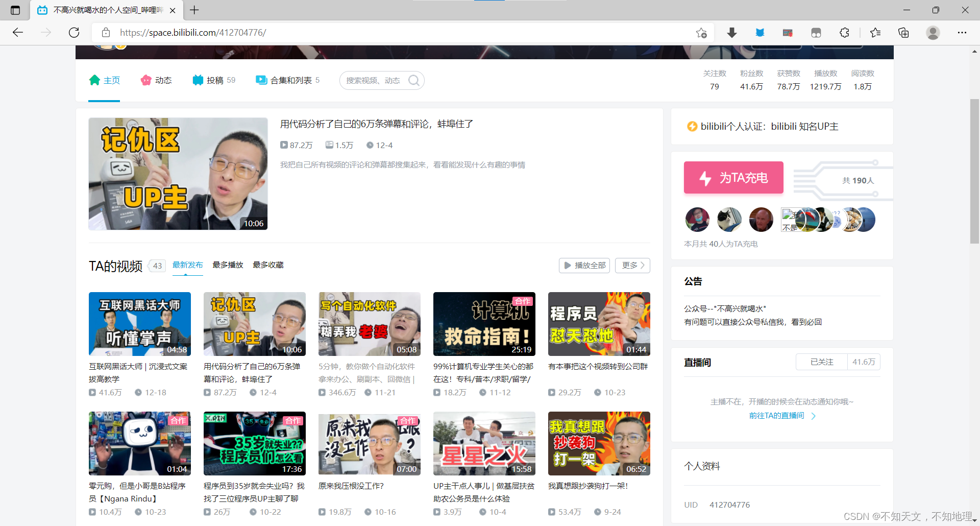980x526 pixels.
Task: Open the featured video thumbnail 记仇区 UP主
Action: pos(178,174)
